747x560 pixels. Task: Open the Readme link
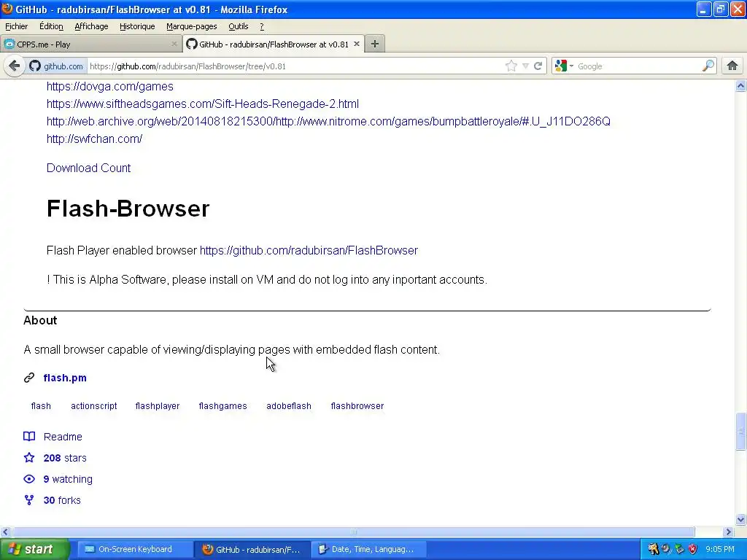[x=63, y=437]
